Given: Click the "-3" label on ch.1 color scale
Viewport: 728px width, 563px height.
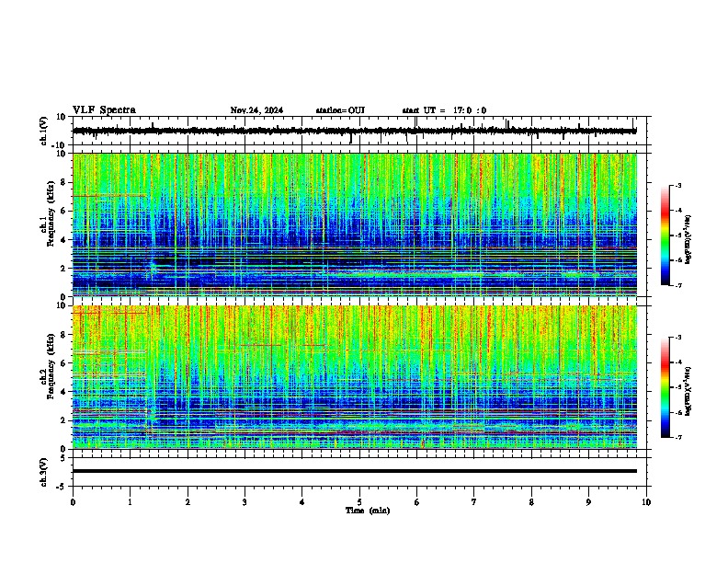Looking at the screenshot, I should [x=677, y=185].
